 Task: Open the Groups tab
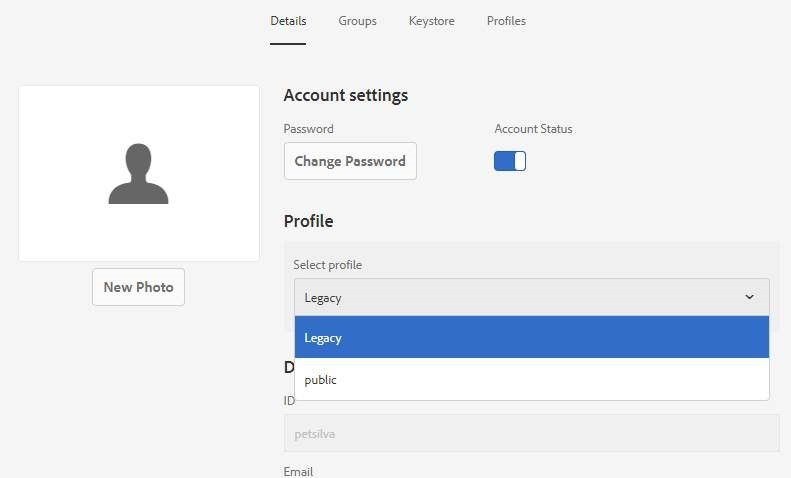click(x=357, y=21)
